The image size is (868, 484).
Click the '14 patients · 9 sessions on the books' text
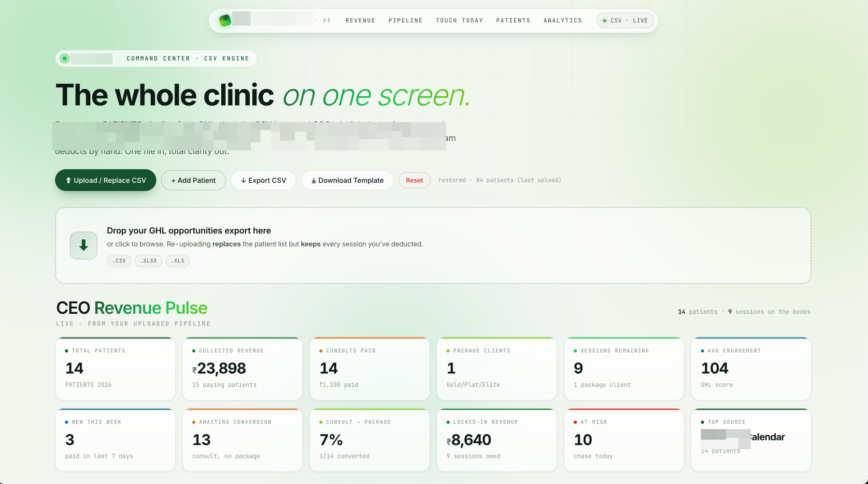pos(744,312)
